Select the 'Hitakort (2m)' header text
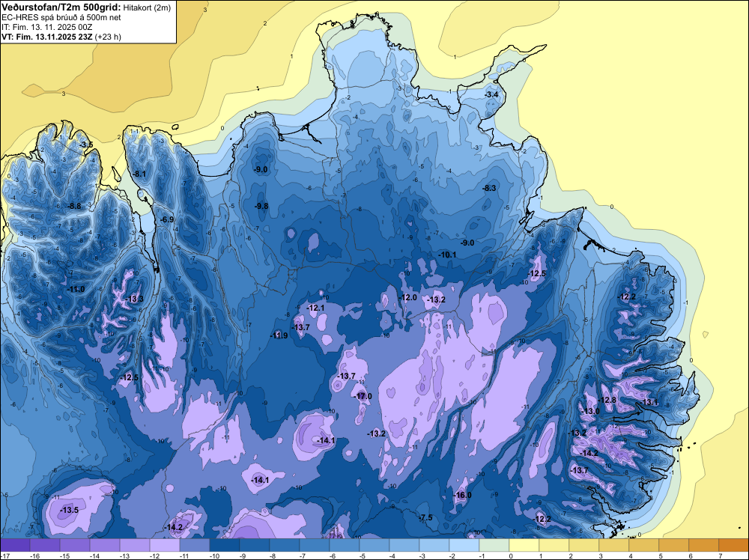Screen dimensions: 749x560 [x=145, y=7]
